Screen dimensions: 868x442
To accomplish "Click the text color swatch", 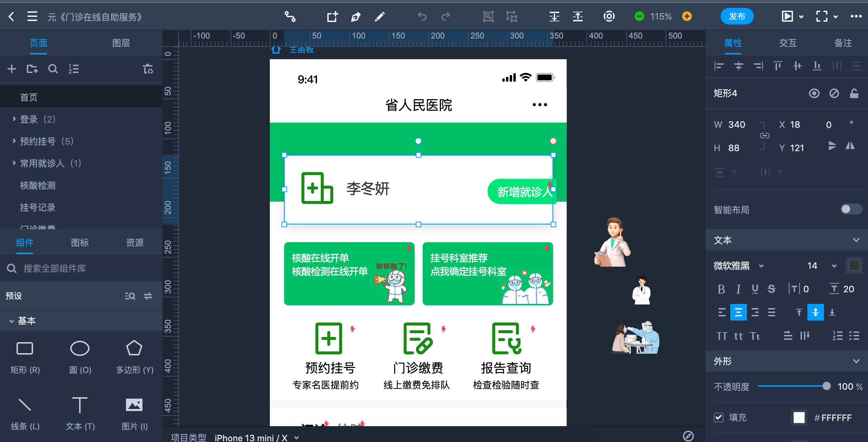I will pos(854,266).
